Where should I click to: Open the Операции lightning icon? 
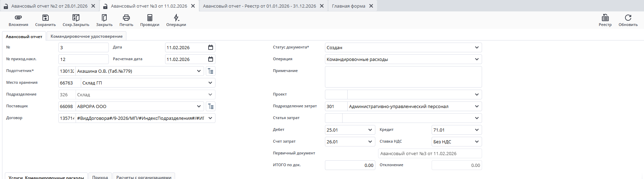pos(176,18)
